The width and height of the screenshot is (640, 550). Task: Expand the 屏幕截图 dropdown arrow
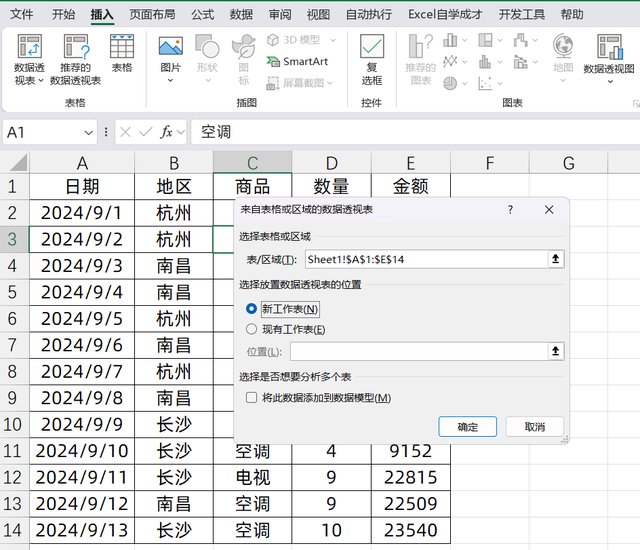tap(330, 83)
